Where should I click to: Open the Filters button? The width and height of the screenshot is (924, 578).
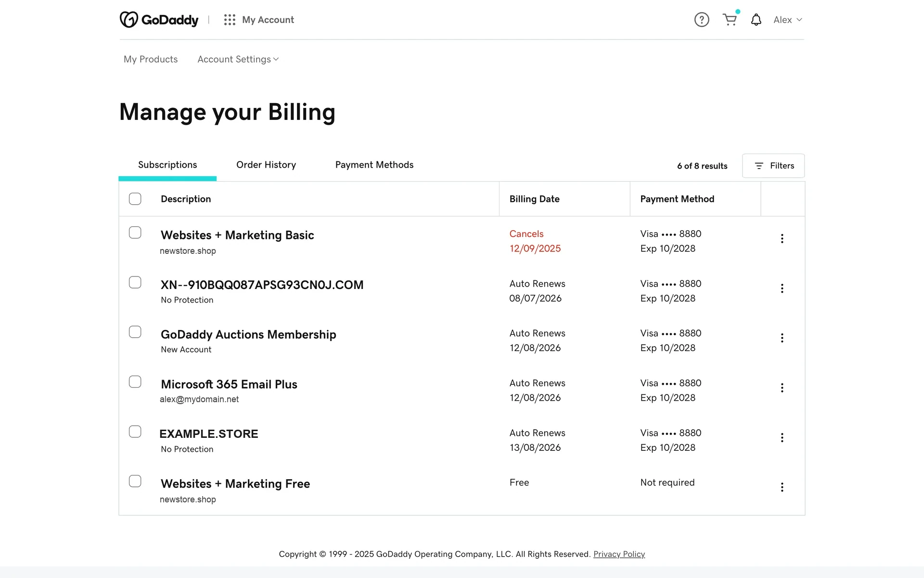pos(773,166)
